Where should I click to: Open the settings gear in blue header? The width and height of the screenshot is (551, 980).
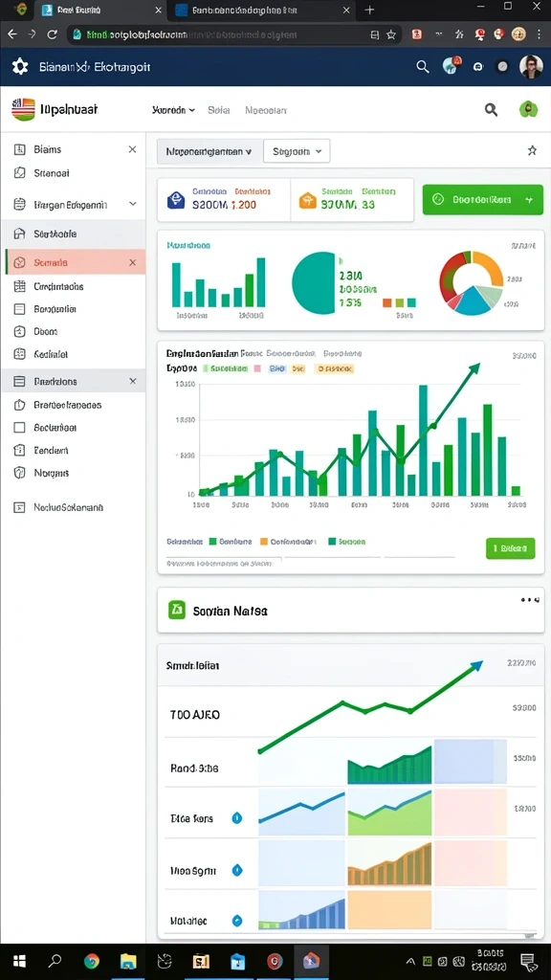coord(20,66)
